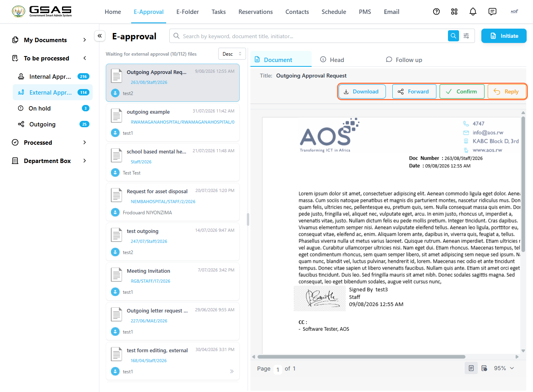Open Internal Approval list in sidebar
This screenshot has width=533, height=392.
point(53,76)
